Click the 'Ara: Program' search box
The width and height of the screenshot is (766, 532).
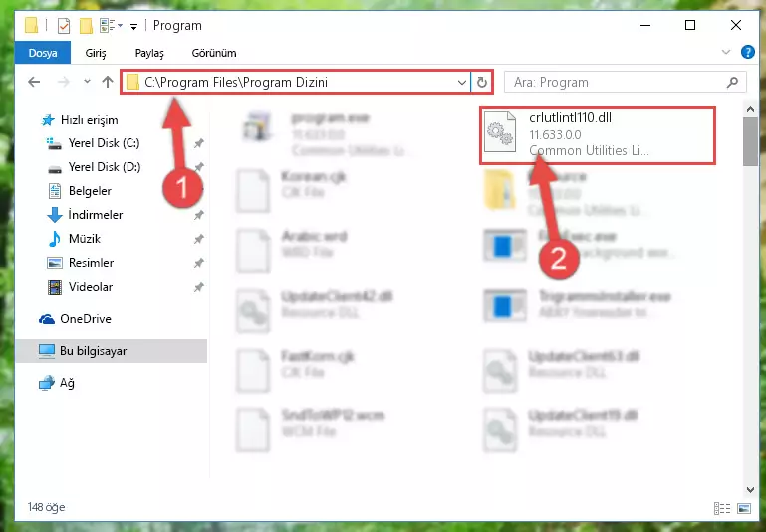[x=625, y=82]
